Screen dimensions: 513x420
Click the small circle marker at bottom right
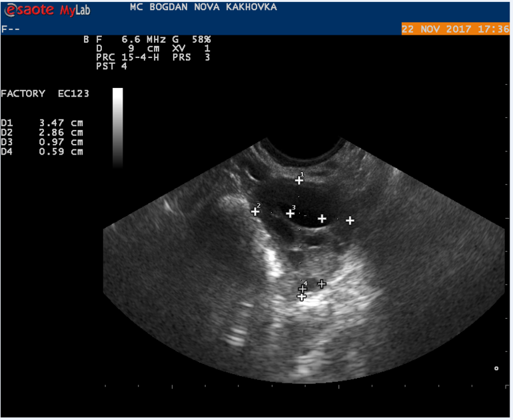pyautogui.click(x=496, y=368)
